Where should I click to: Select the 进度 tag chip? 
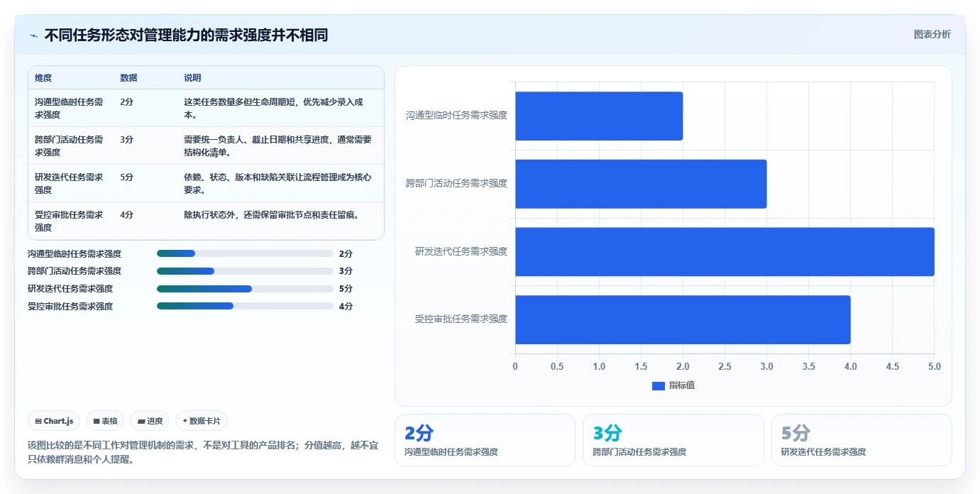[150, 421]
